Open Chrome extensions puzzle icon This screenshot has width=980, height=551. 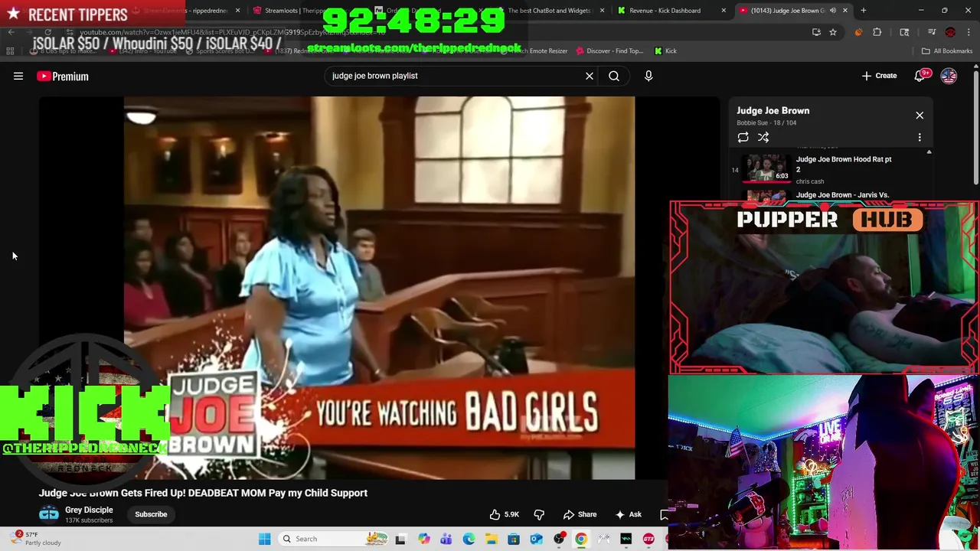click(877, 32)
